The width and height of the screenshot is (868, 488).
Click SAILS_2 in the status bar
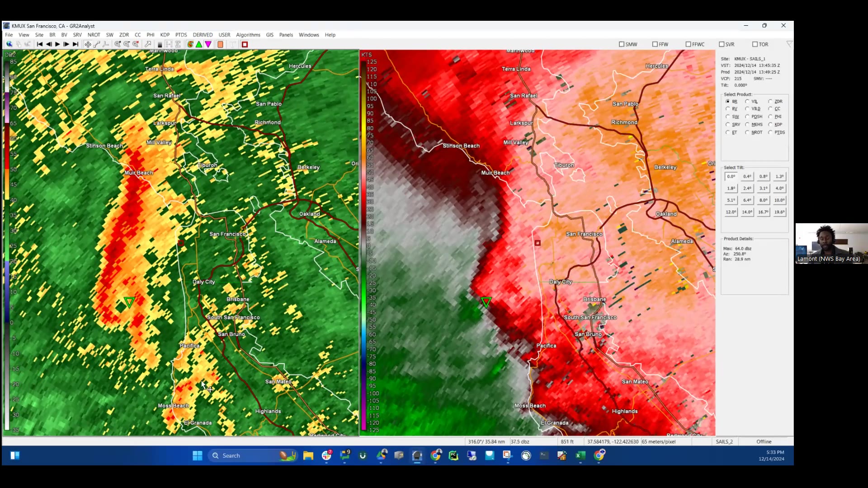tap(725, 441)
